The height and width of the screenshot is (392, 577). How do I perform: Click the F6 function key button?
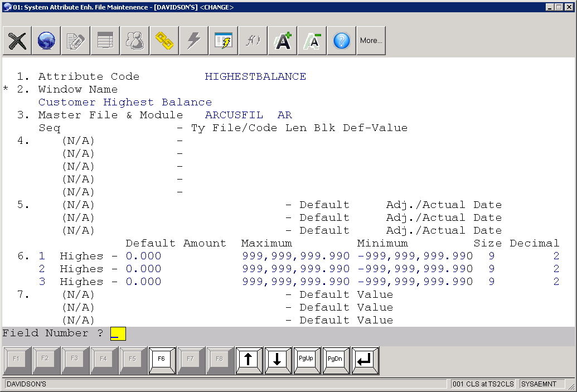pyautogui.click(x=162, y=361)
